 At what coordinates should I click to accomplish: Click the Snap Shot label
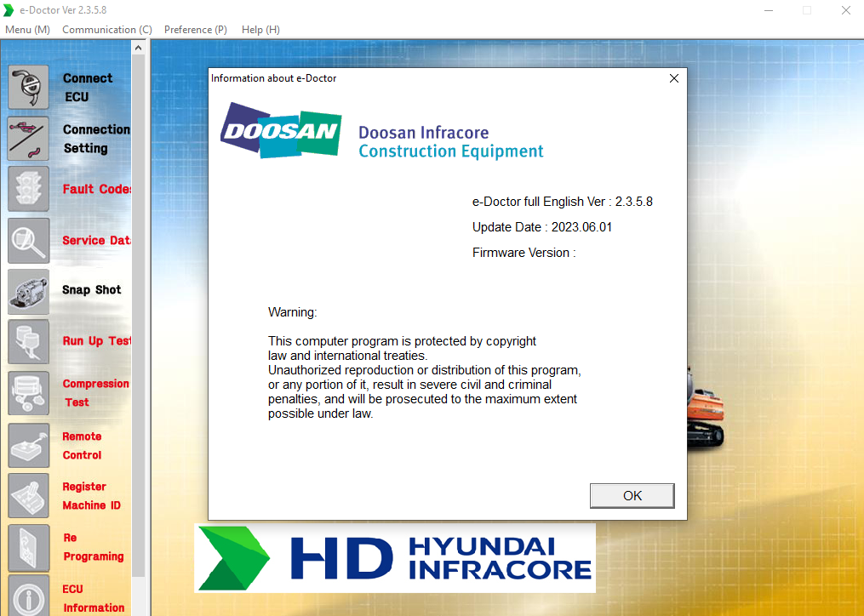(91, 290)
